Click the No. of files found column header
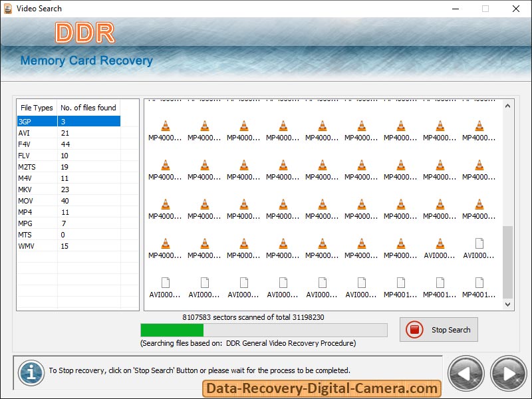 [88, 108]
